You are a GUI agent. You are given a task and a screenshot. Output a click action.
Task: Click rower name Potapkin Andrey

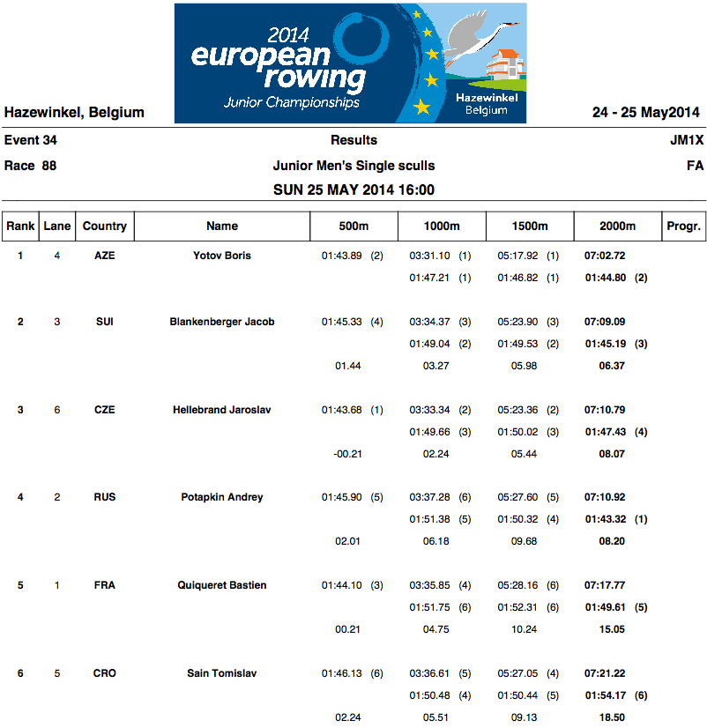(x=222, y=497)
